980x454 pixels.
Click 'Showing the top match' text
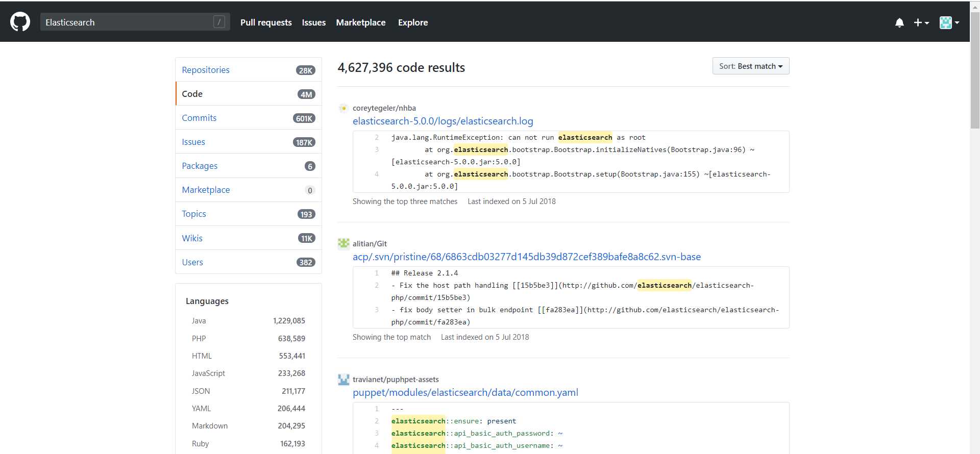point(391,337)
